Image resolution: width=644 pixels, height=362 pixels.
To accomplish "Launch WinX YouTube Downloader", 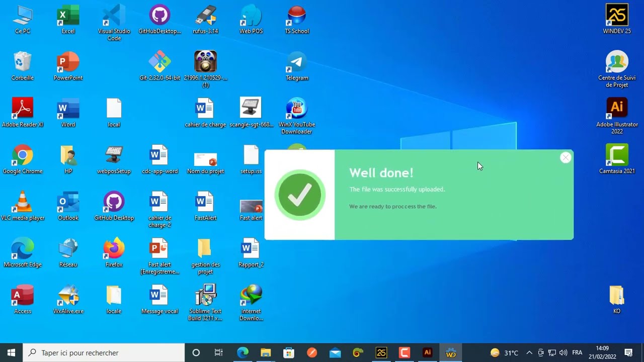I will 297,116.
